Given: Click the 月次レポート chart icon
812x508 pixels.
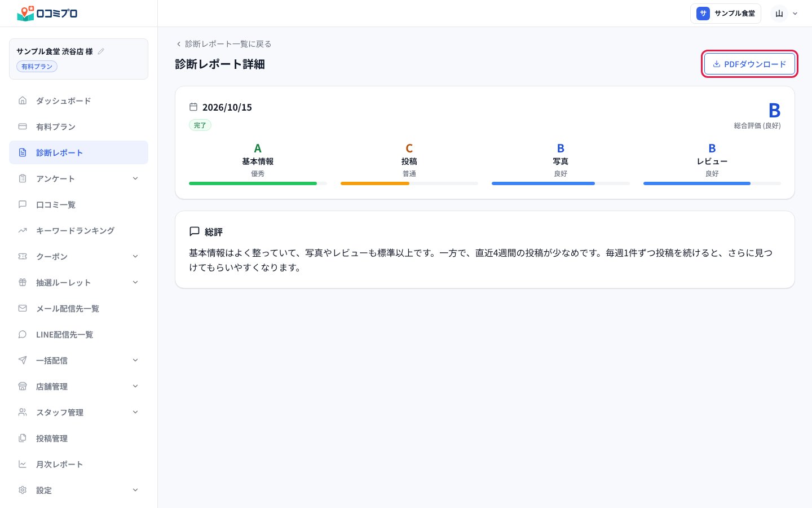Looking at the screenshot, I should [x=23, y=464].
